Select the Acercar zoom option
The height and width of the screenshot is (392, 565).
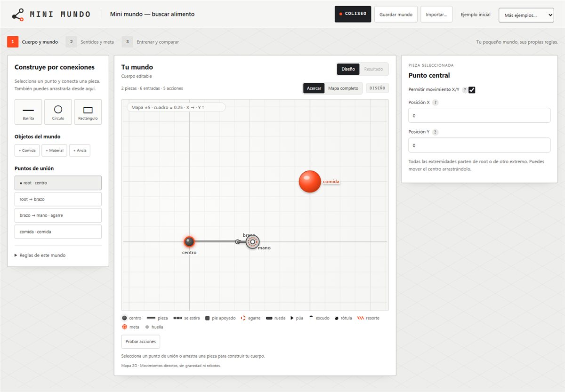tap(314, 88)
